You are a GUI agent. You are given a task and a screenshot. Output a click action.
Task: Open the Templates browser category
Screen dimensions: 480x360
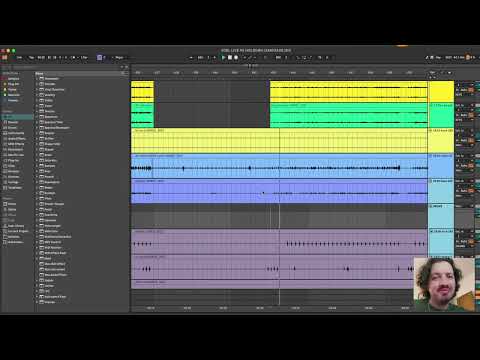pyautogui.click(x=14, y=188)
